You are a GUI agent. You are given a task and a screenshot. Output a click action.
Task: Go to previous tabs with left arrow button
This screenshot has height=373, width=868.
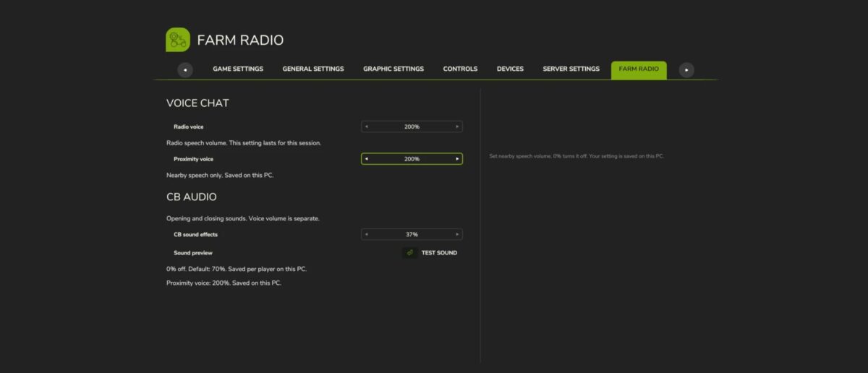tap(185, 69)
